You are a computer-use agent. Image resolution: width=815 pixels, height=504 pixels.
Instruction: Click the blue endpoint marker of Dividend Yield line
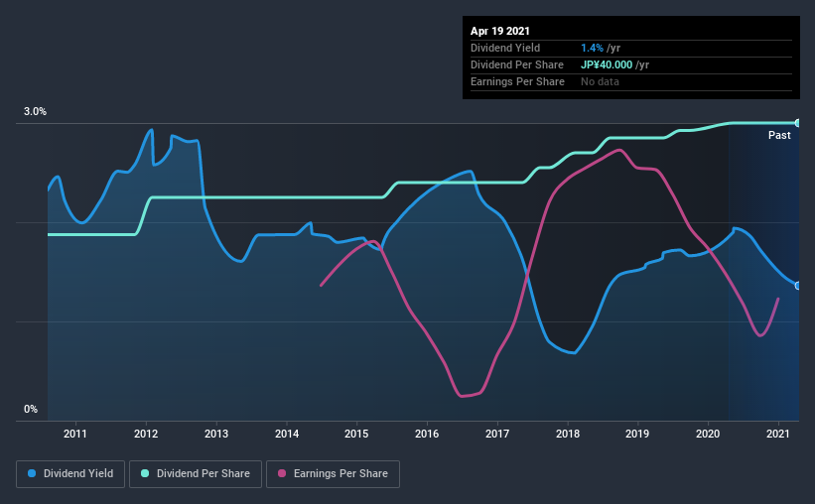[798, 286]
